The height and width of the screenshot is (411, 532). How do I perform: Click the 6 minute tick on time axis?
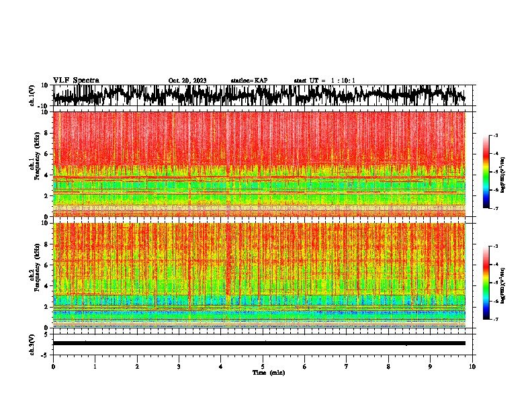click(x=304, y=367)
